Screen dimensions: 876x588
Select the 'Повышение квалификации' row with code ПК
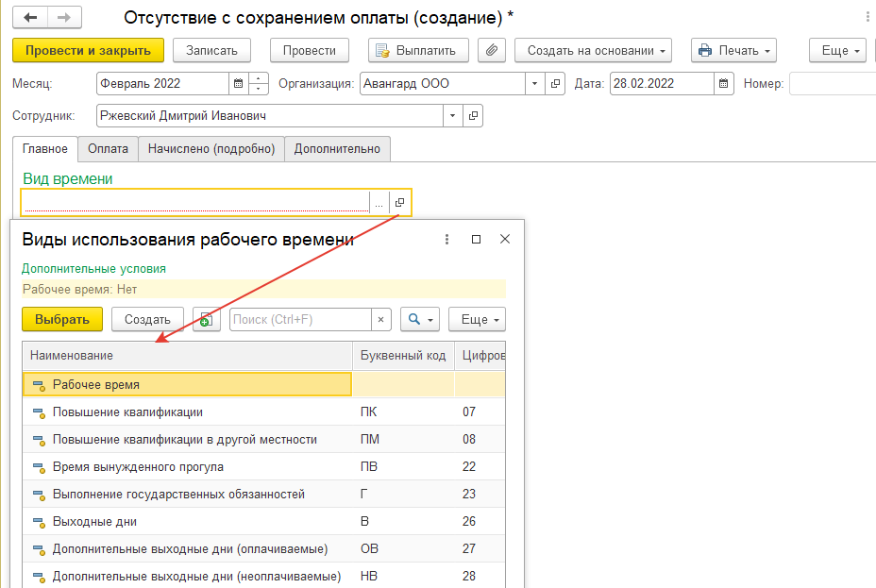(x=263, y=412)
